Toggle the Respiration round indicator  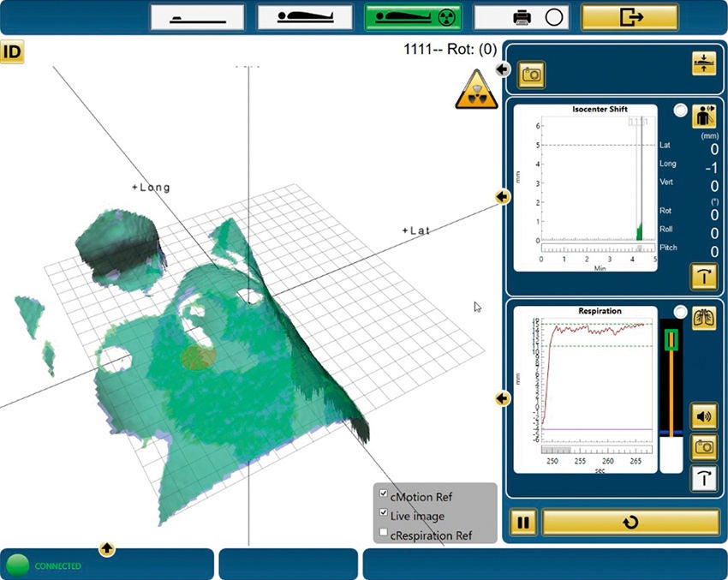click(680, 312)
